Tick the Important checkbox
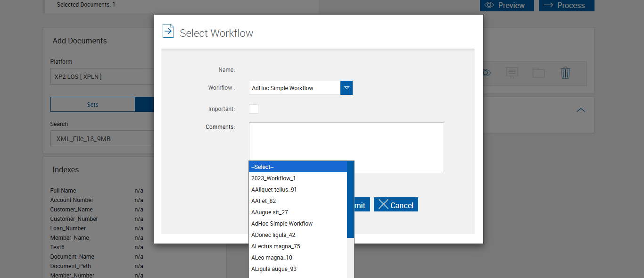The width and height of the screenshot is (644, 278). 254,109
